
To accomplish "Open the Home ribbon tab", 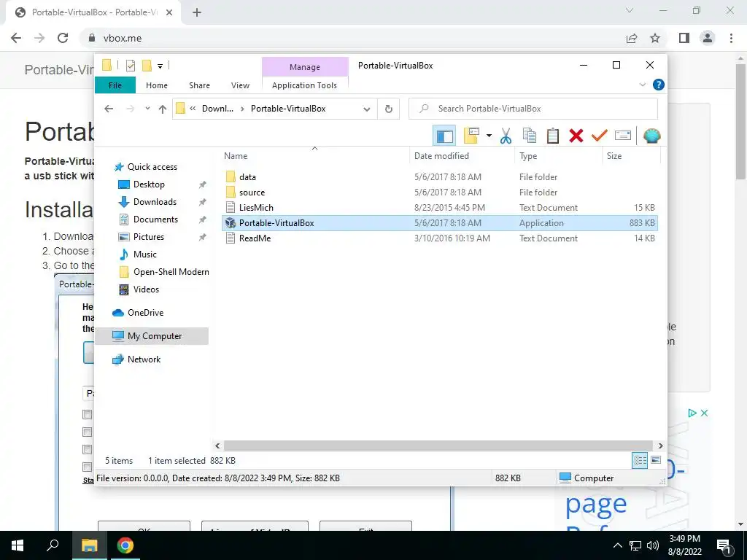I will coord(157,85).
